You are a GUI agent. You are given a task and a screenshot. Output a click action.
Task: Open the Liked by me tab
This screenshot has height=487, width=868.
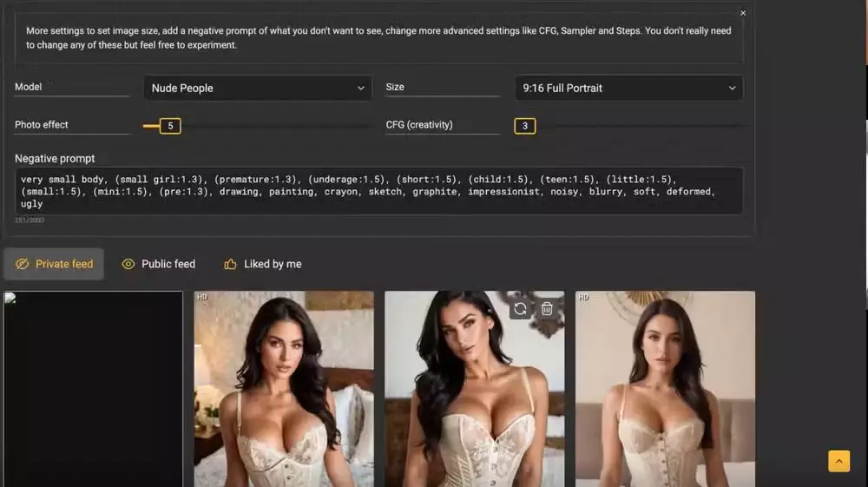point(273,264)
